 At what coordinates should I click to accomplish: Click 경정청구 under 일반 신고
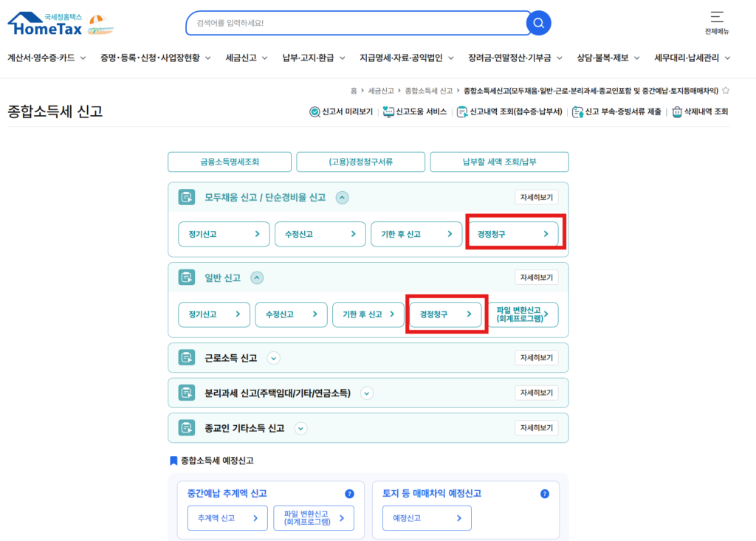point(445,314)
